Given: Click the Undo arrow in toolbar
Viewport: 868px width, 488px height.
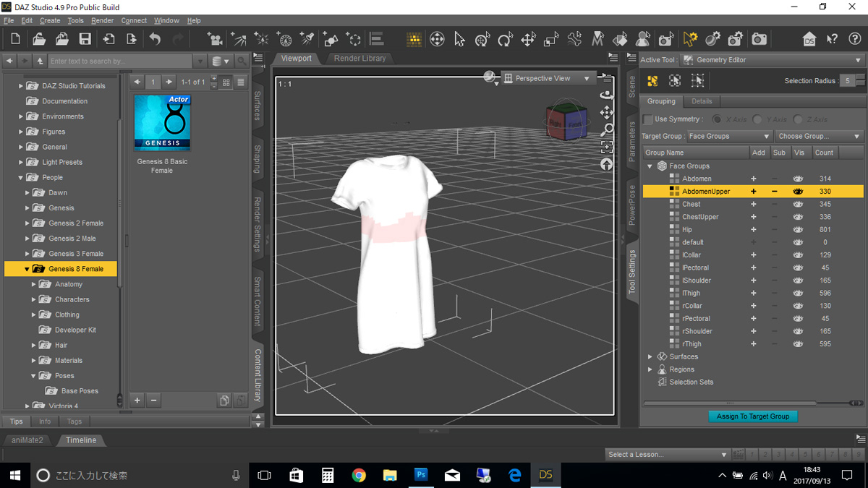Looking at the screenshot, I should pos(155,39).
